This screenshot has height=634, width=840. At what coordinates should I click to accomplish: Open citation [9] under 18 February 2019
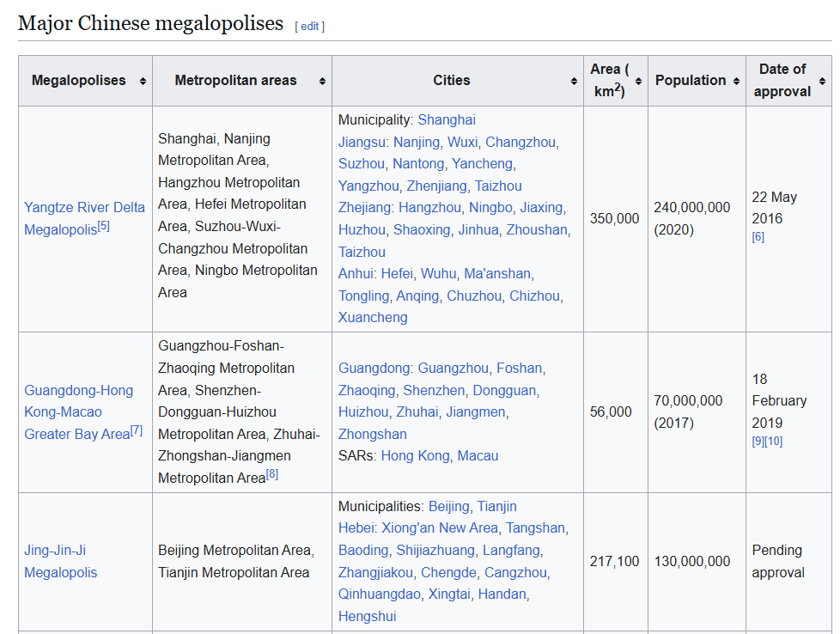pos(758,441)
